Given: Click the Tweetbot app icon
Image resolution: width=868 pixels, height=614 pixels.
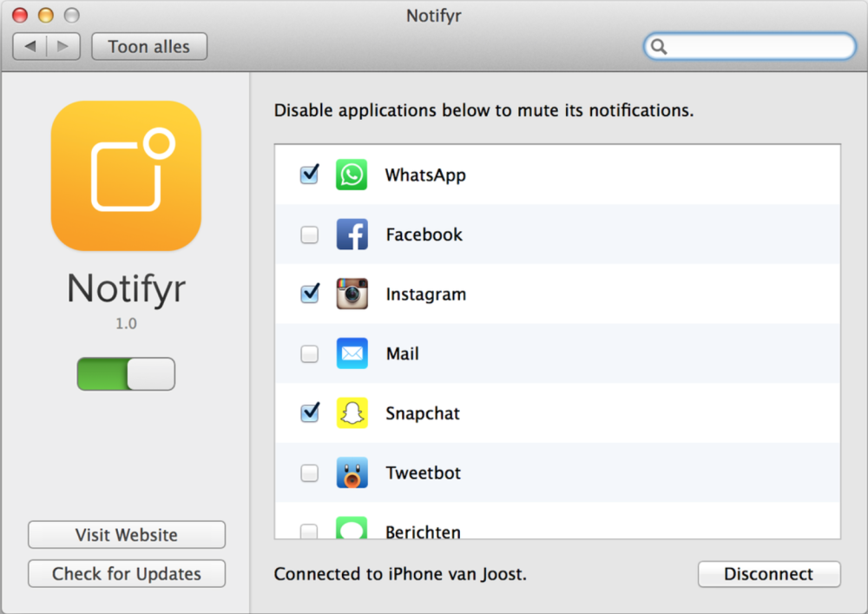Looking at the screenshot, I should 351,472.
